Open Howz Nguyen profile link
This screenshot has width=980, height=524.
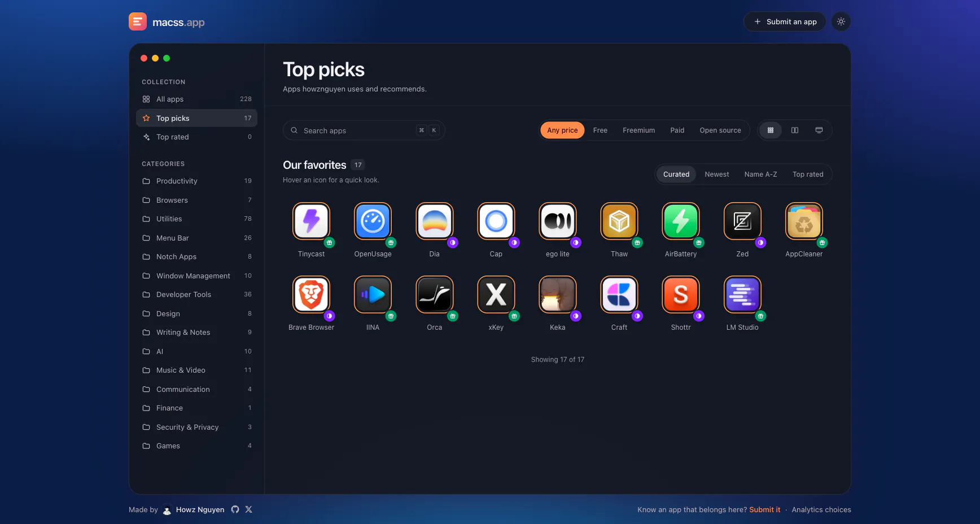[x=193, y=509]
